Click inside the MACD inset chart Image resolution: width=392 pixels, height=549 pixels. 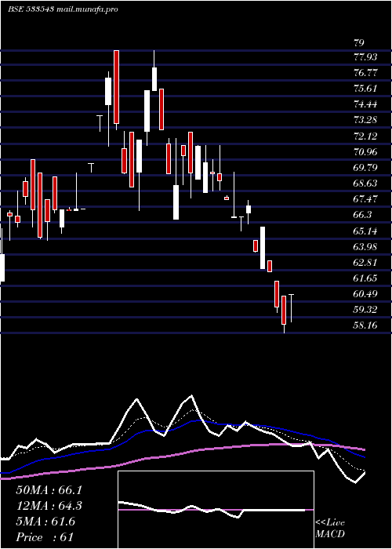pos(216,510)
